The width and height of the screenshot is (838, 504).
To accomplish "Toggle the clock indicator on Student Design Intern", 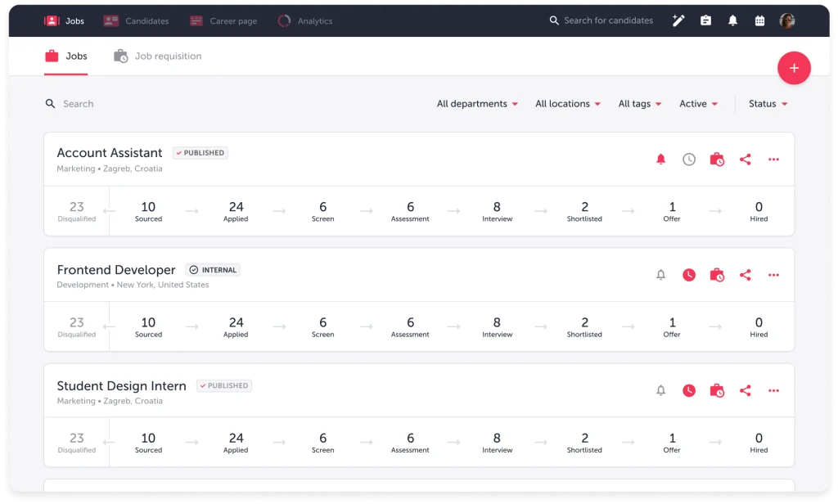I will point(689,391).
